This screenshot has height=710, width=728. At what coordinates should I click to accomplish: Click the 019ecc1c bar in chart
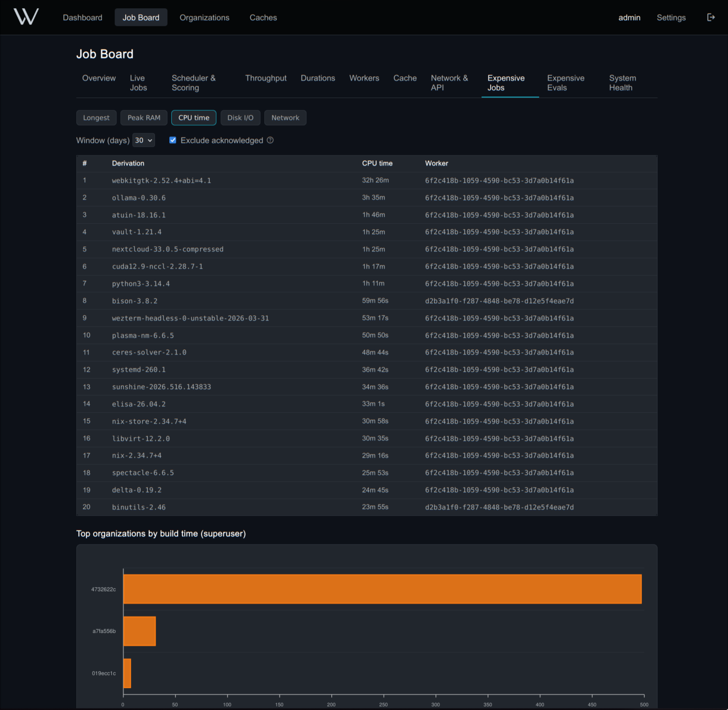127,673
